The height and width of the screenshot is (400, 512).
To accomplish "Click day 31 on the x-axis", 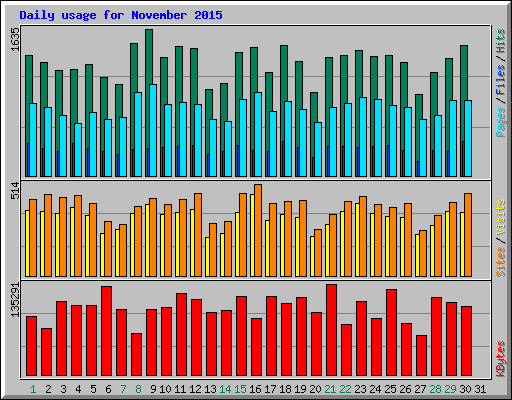I will click(480, 389).
